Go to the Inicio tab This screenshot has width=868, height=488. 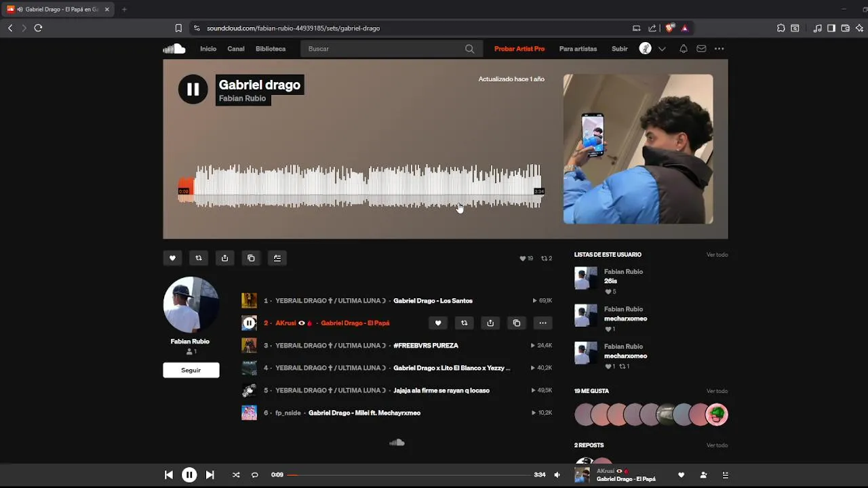[208, 49]
